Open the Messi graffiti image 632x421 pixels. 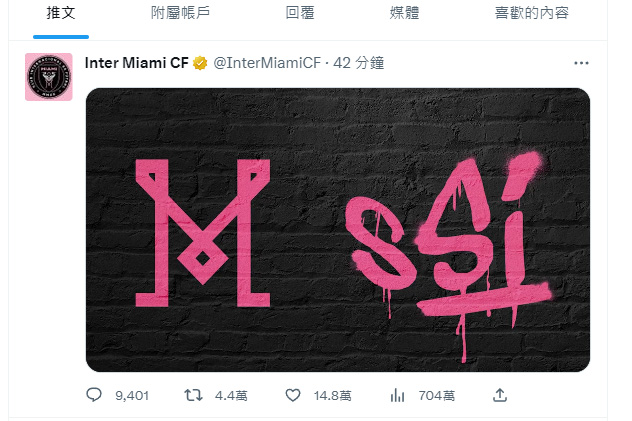tap(338, 230)
